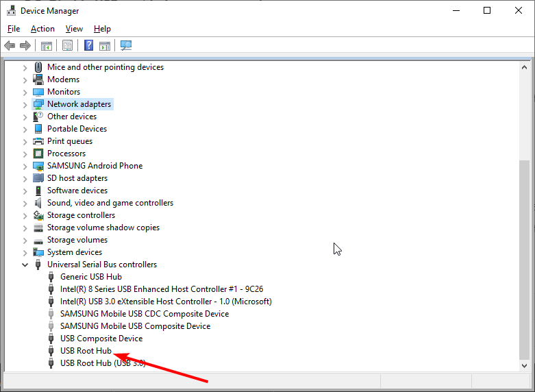This screenshot has height=392, width=535.
Task: Click the Storage controllers icon
Action: tap(38, 215)
